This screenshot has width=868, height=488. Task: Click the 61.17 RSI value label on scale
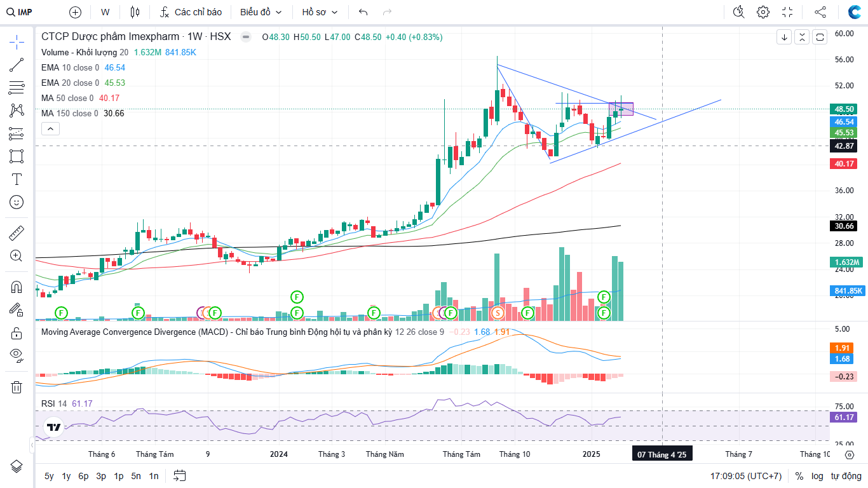tap(844, 417)
